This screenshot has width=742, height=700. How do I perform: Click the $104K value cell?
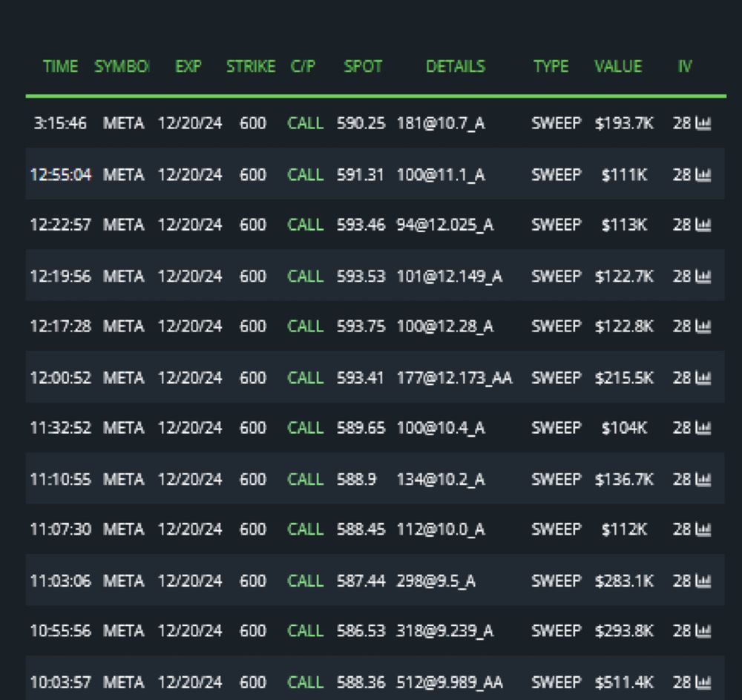(624, 428)
